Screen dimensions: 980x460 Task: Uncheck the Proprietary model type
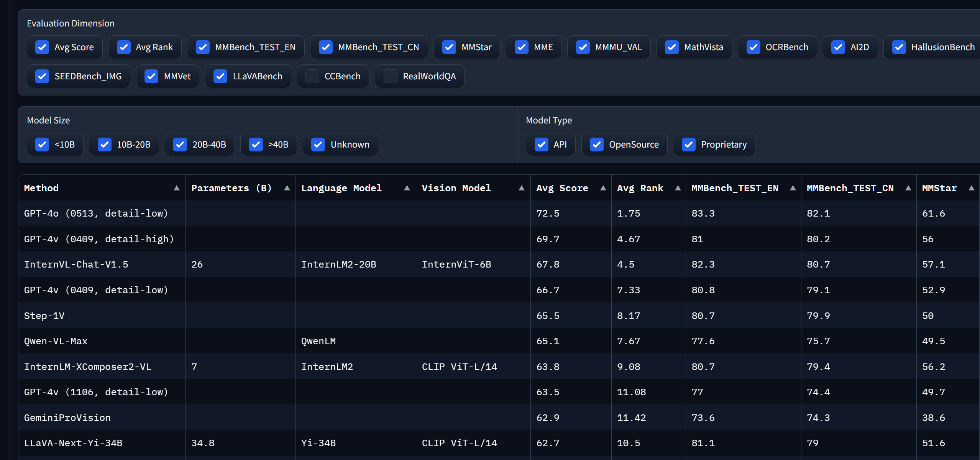tap(689, 145)
